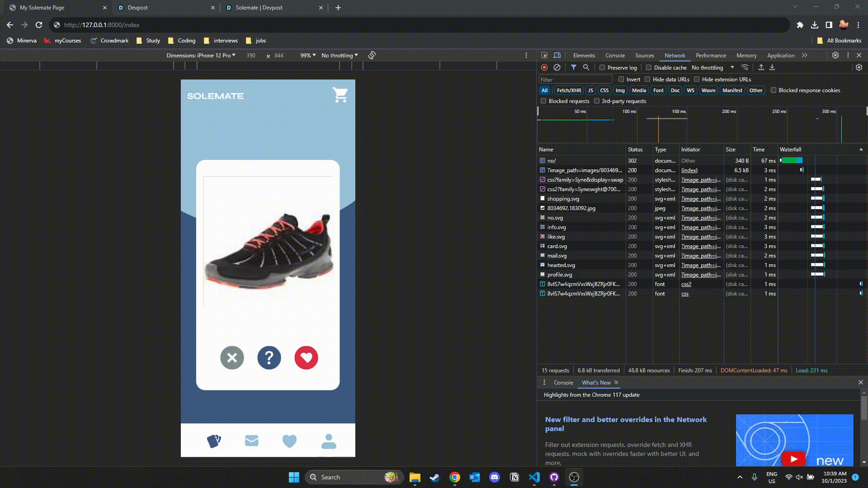This screenshot has width=868, height=488.
Task: Click the shopping cart icon in Solemate header
Action: [x=340, y=95]
